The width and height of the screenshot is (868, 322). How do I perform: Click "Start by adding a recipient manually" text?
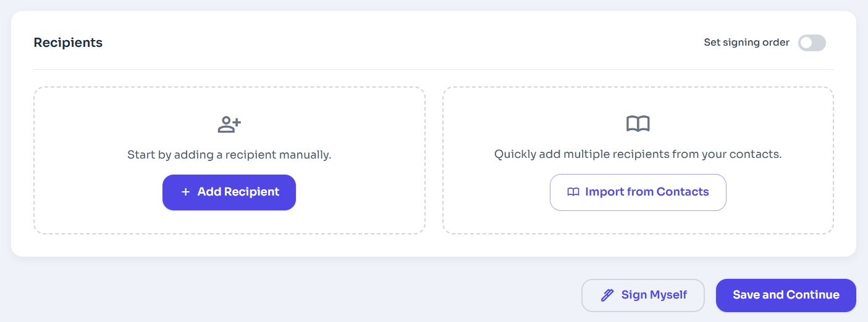tap(229, 155)
